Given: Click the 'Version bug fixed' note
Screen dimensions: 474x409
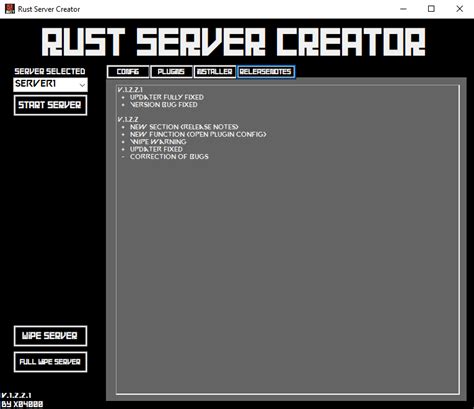Looking at the screenshot, I should 164,105.
